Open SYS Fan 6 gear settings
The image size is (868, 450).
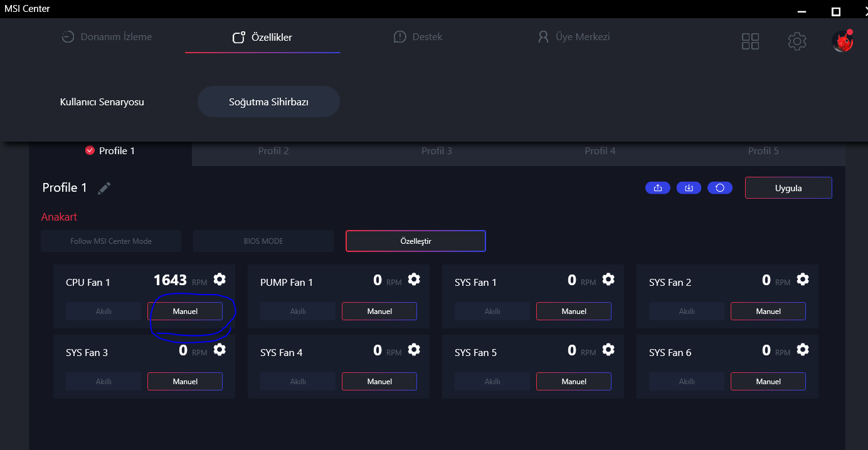803,350
